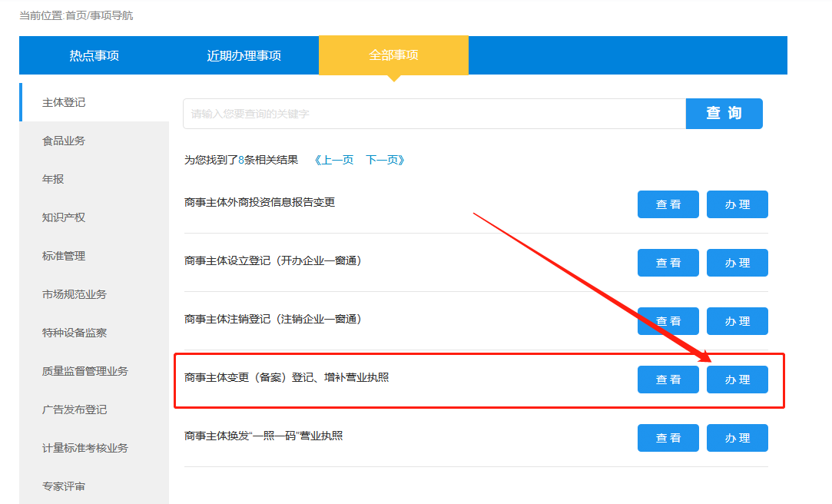Image resolution: width=832 pixels, height=504 pixels.
Task: Click 查看 for 商事主体变更（备案）登记
Action: (668, 380)
